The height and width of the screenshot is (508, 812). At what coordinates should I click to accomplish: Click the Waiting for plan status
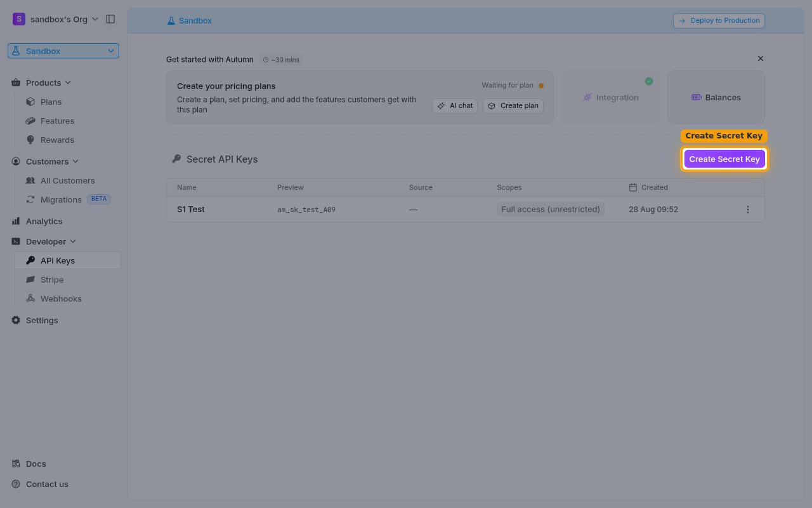pyautogui.click(x=513, y=85)
